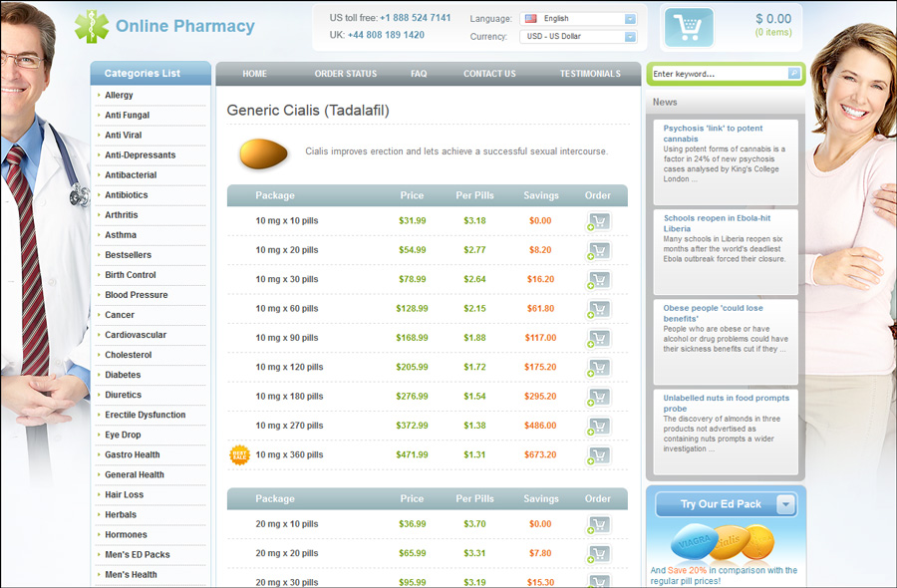The image size is (897, 588).
Task: Open Obese people 'could lose benefits' news
Action: 713,313
